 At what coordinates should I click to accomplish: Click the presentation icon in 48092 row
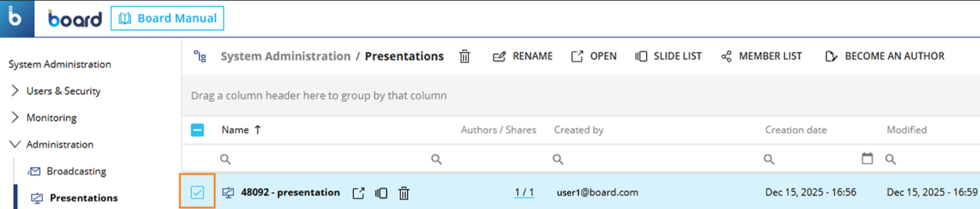pos(228,192)
